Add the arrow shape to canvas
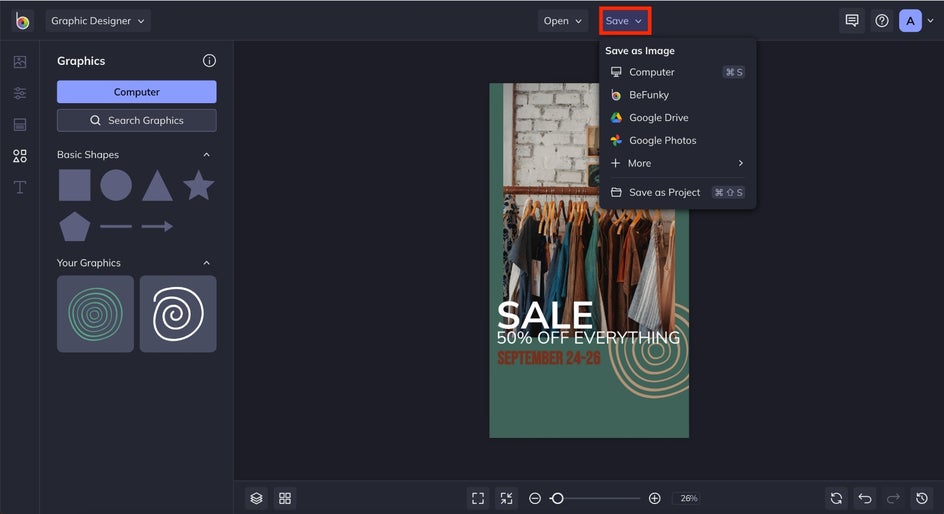Image resolution: width=944 pixels, height=514 pixels. pos(157,227)
